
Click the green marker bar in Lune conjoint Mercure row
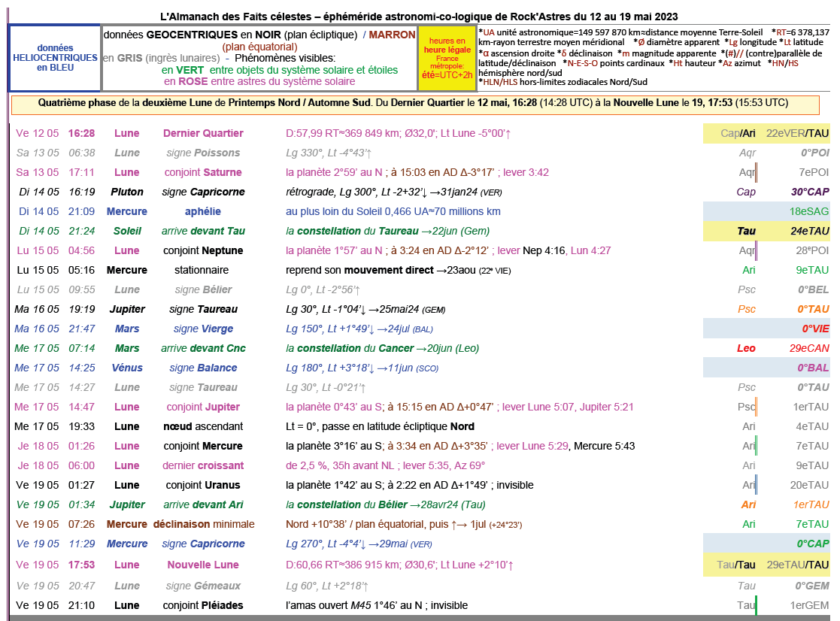pos(756,447)
